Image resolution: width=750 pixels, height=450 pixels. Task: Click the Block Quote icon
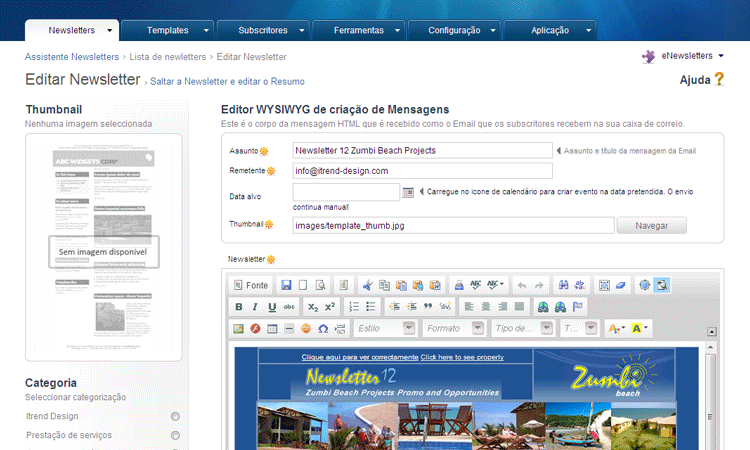pyautogui.click(x=428, y=307)
